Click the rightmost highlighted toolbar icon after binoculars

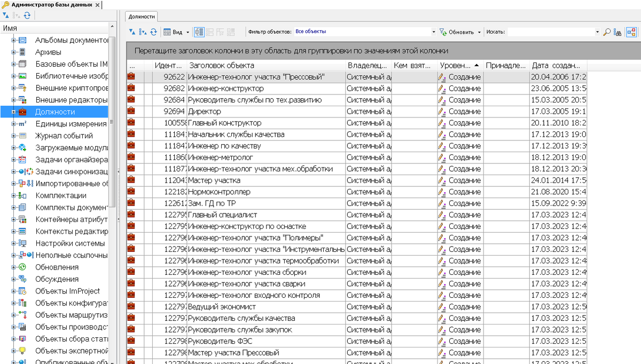click(631, 32)
